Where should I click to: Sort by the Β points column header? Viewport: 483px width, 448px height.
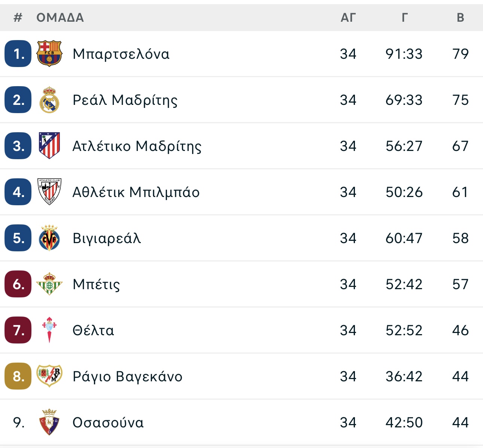tap(461, 18)
